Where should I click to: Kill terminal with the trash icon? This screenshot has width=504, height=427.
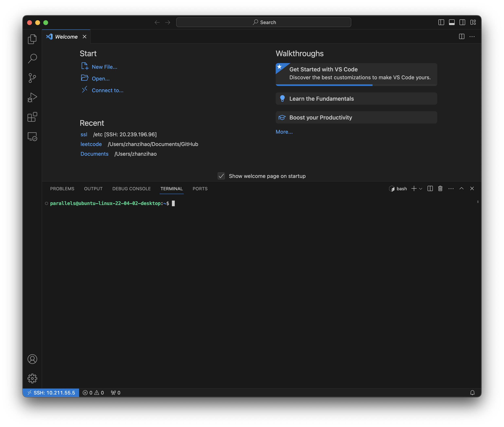pos(440,189)
